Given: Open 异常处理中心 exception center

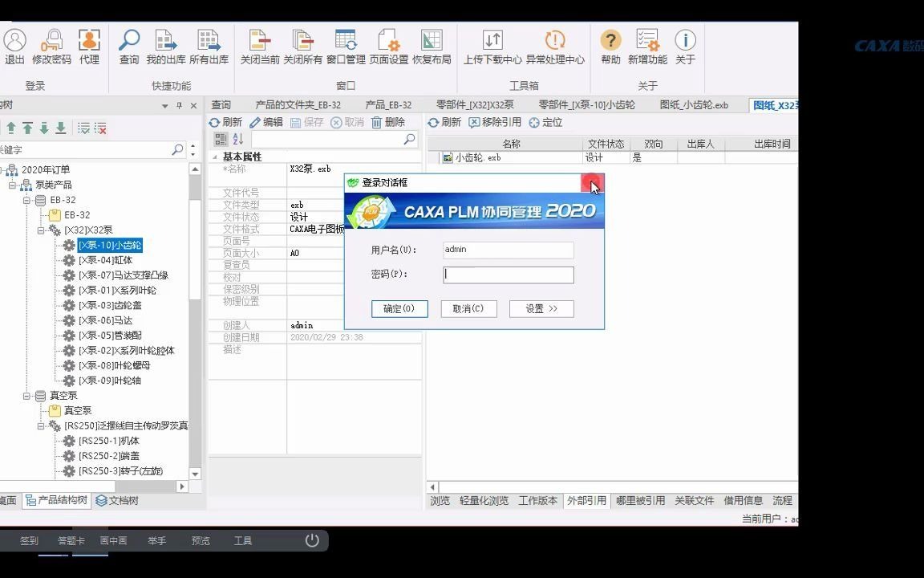Looking at the screenshot, I should pyautogui.click(x=555, y=47).
